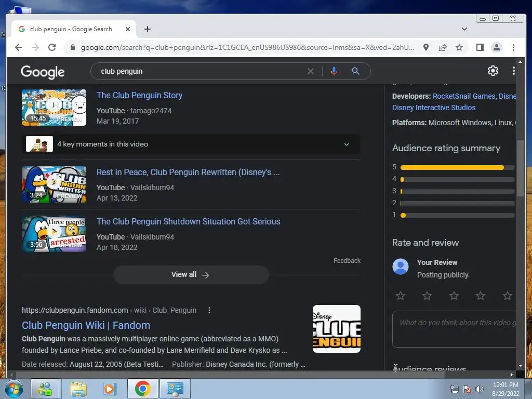This screenshot has width=532, height=399.
Task: Open Club Penguin Shutdown Situation video
Action: pyautogui.click(x=188, y=221)
